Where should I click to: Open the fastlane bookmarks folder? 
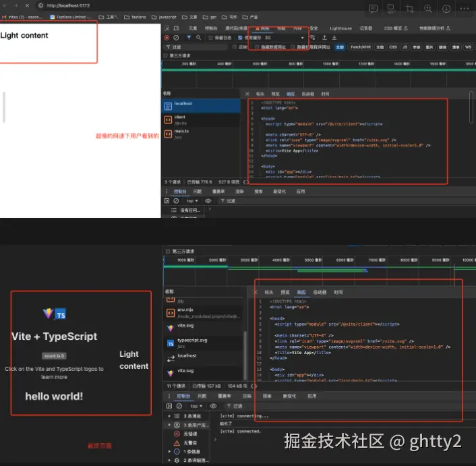(x=135, y=17)
